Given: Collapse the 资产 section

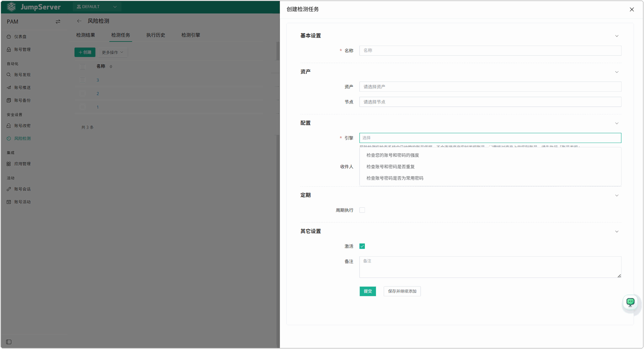Looking at the screenshot, I should [617, 72].
